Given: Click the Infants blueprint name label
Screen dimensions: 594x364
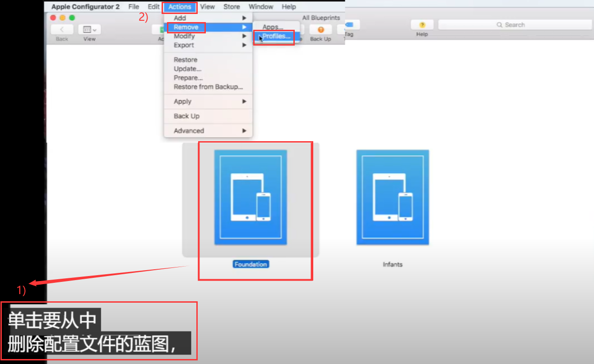Looking at the screenshot, I should click(x=393, y=264).
